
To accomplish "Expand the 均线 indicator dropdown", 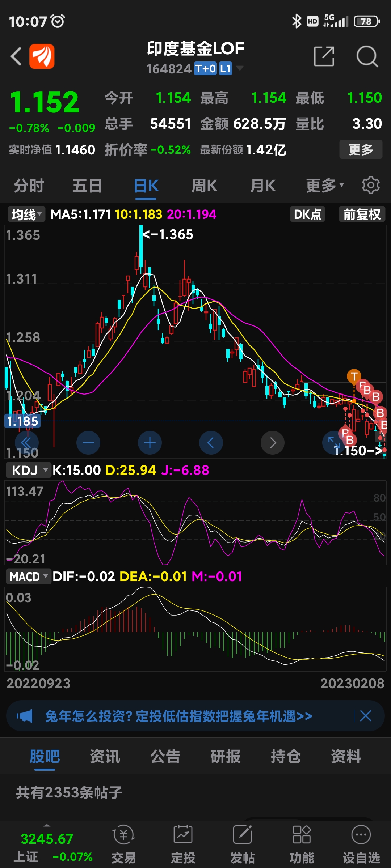I will click(x=26, y=214).
